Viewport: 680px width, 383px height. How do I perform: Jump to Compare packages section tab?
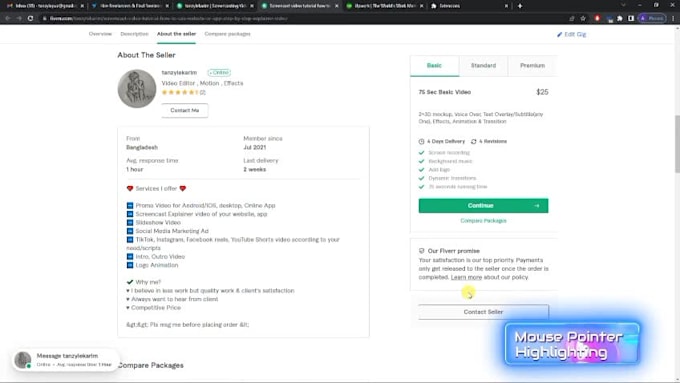click(x=227, y=34)
